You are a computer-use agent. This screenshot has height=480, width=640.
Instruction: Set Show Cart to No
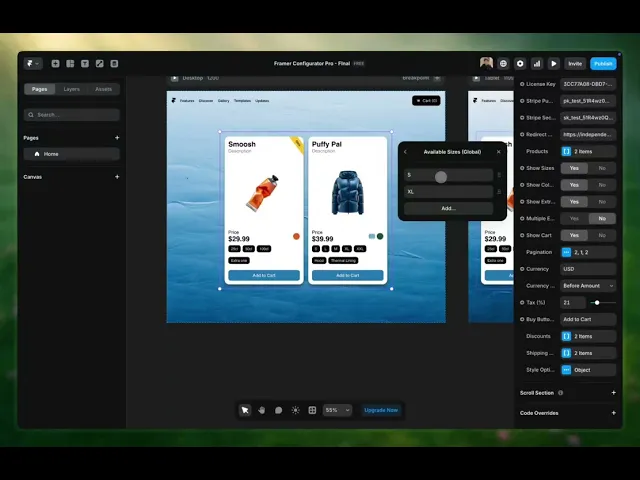[x=602, y=235]
